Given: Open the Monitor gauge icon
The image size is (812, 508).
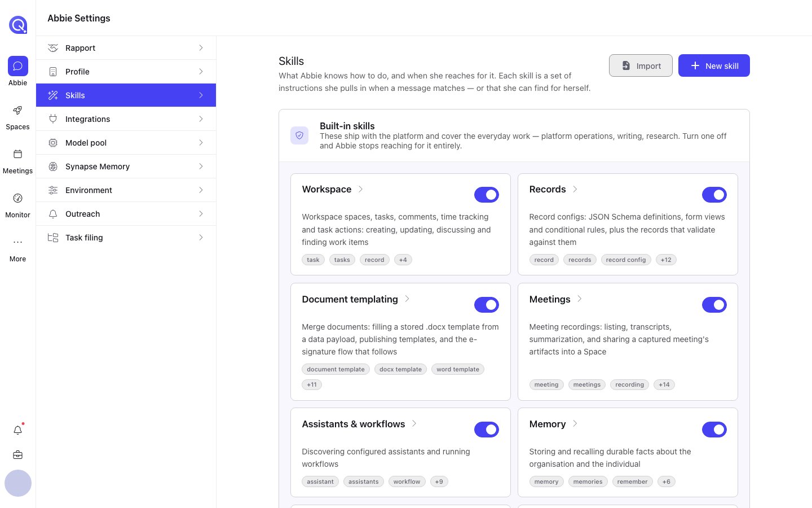Looking at the screenshot, I should click(x=18, y=198).
